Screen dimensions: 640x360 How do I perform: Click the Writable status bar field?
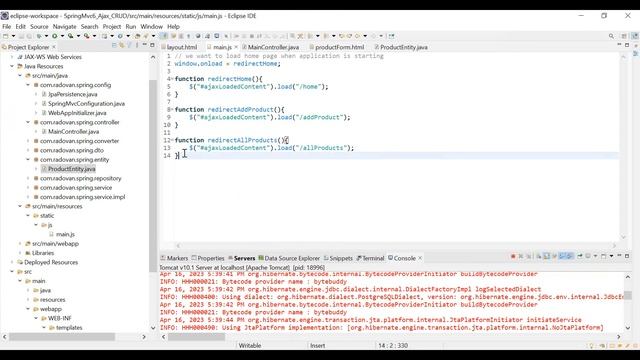tap(250, 345)
